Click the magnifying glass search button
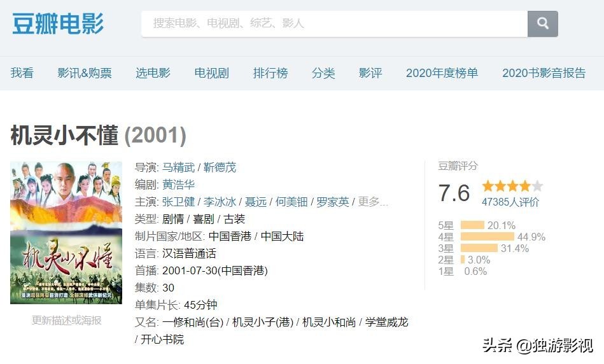The width and height of the screenshot is (604, 364). tap(542, 24)
